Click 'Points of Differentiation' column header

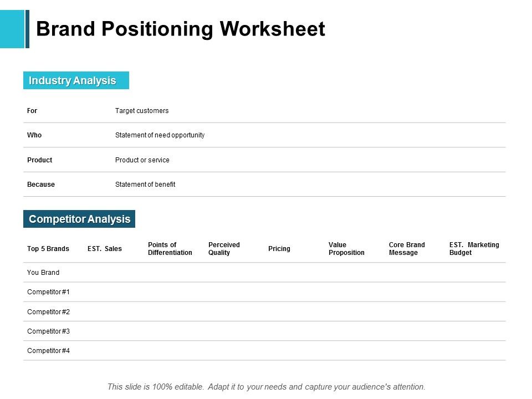click(170, 249)
